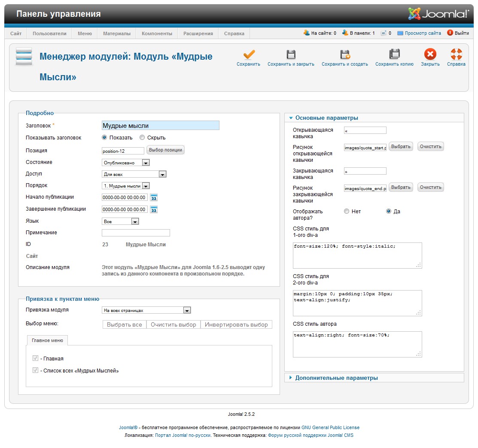Image resolution: width=478 pixels, height=448 pixels.
Task: Focus the Закрывающаяся кавычка field
Action: tap(365, 171)
